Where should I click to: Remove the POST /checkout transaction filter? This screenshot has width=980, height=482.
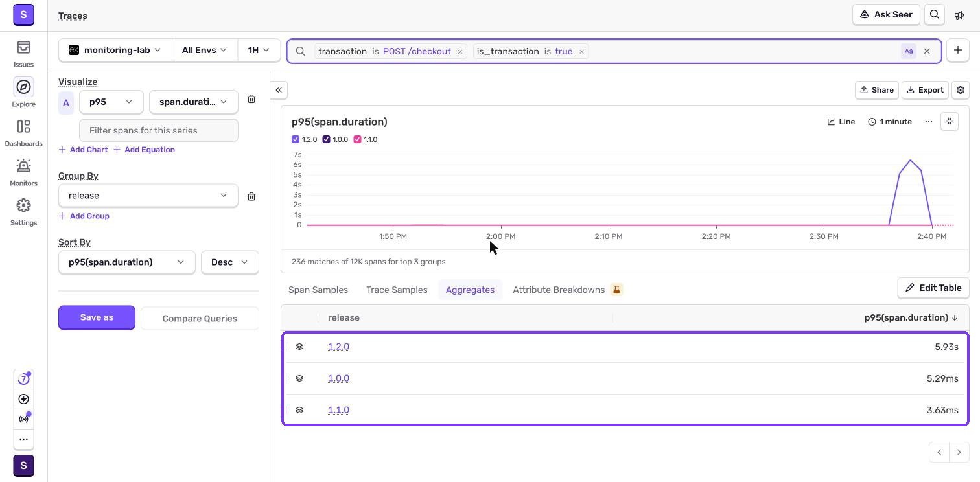coord(460,52)
